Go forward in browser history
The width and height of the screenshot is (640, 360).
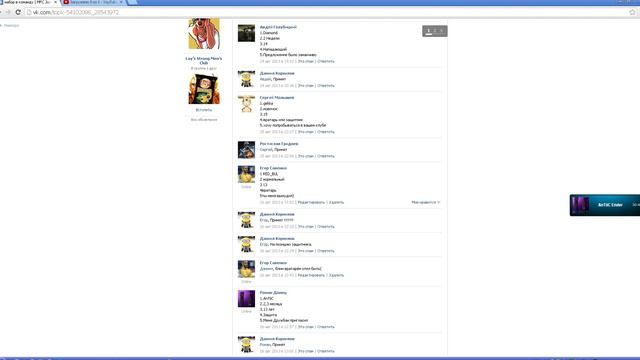(x=8, y=12)
